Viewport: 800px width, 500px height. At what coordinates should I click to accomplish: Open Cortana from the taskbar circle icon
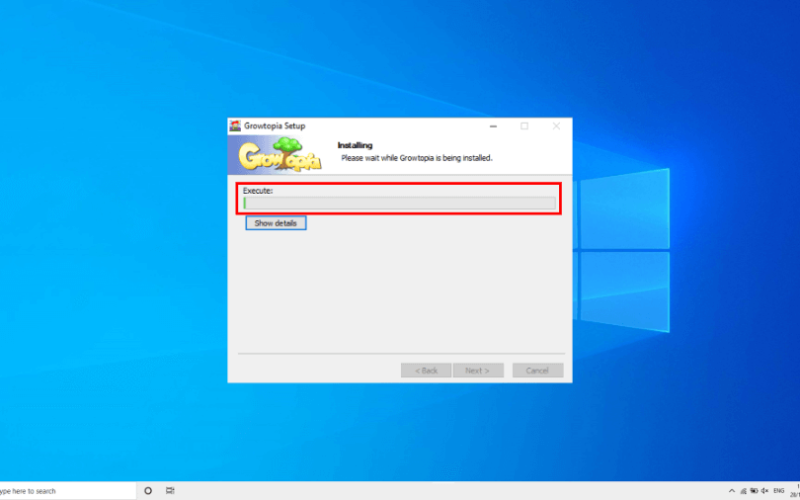[x=148, y=491]
